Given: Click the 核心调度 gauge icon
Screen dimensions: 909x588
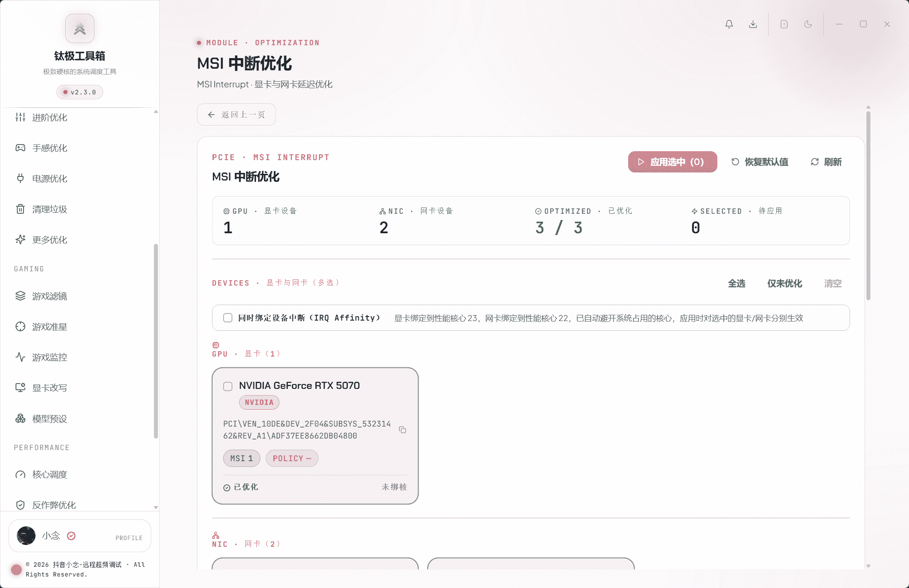Looking at the screenshot, I should (20, 475).
